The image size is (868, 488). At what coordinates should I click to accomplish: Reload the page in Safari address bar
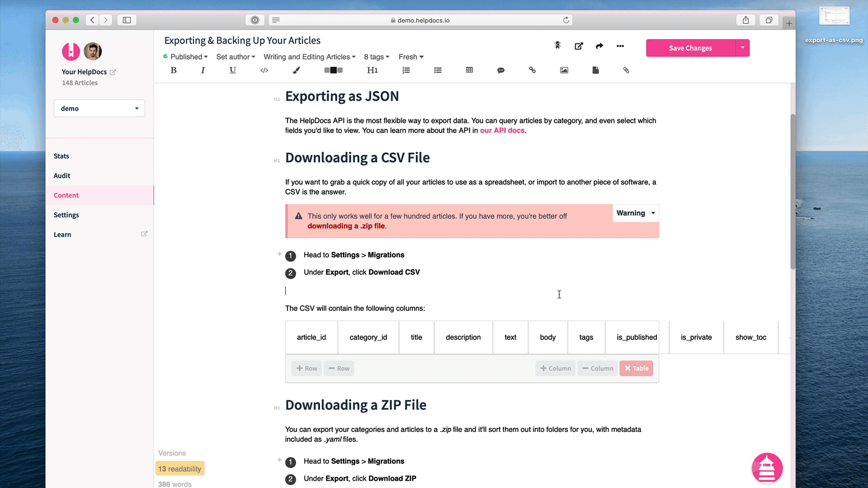(566, 20)
